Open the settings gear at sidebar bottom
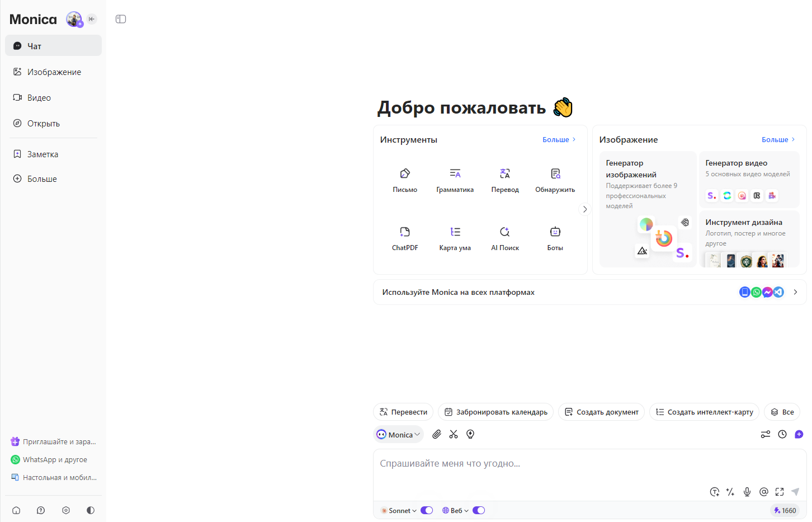The width and height of the screenshot is (812, 522). pos(66,510)
